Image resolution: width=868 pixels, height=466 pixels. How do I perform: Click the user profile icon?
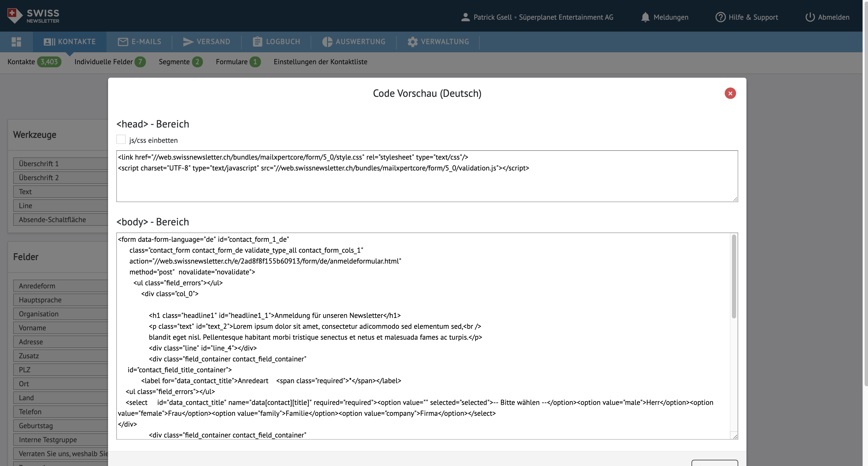coord(465,17)
